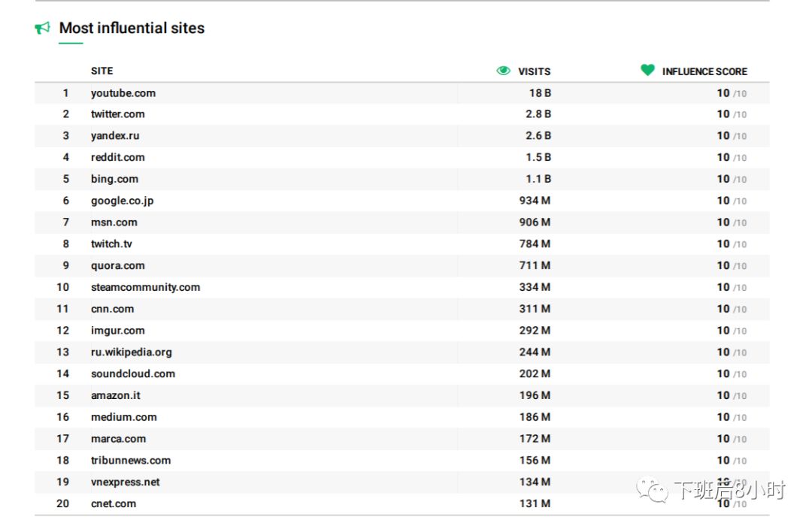Select the "18 B" visits value
812x526 pixels.
point(540,93)
